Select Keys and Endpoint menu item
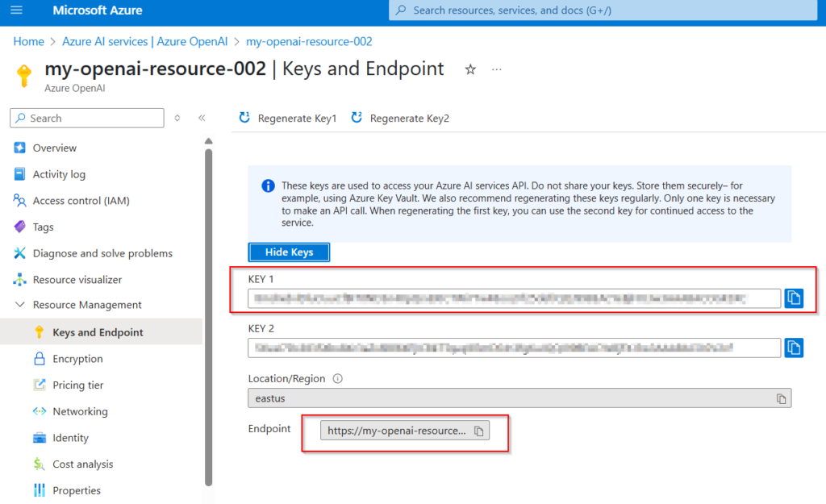 click(101, 331)
